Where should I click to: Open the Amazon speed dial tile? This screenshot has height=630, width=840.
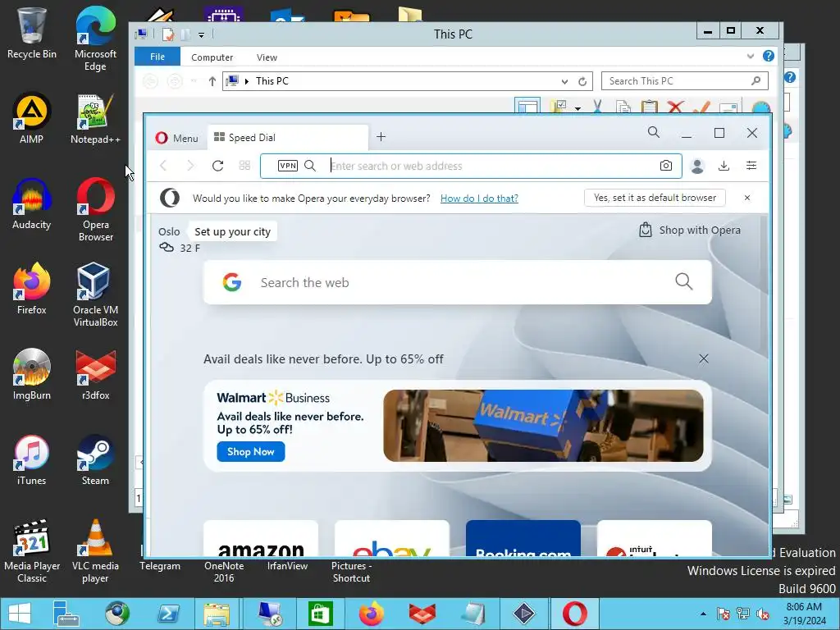click(261, 539)
